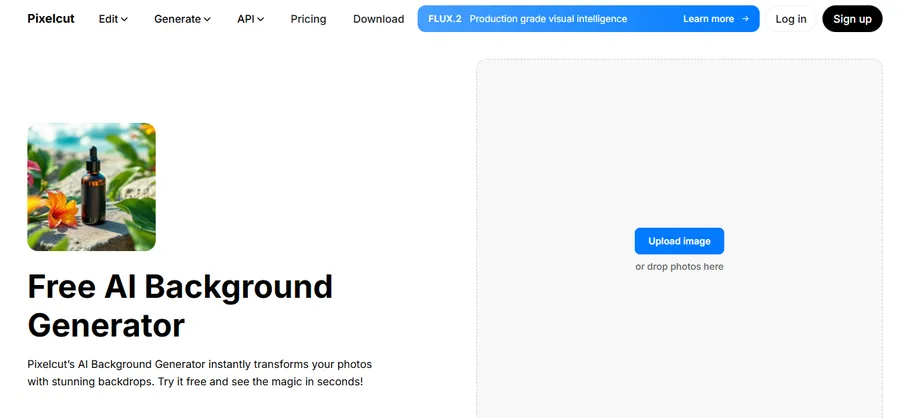Open the Generate dropdown arrow
The width and height of the screenshot is (900, 418).
coord(207,20)
